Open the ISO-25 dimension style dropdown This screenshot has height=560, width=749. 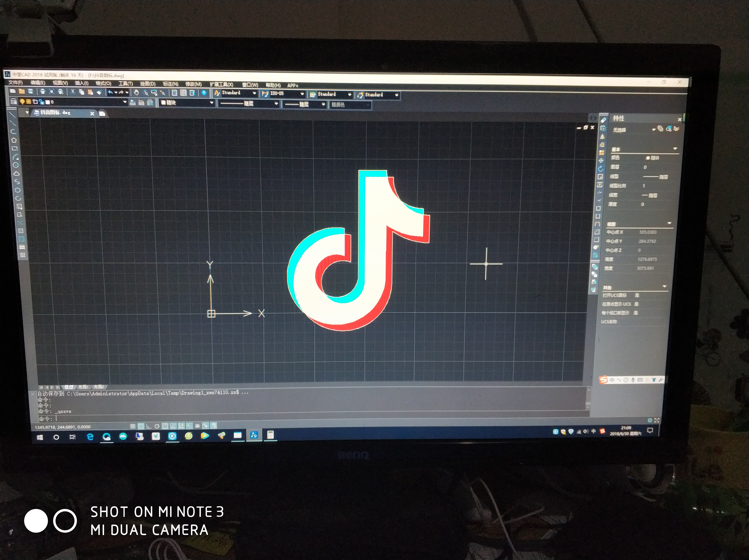pyautogui.click(x=302, y=94)
